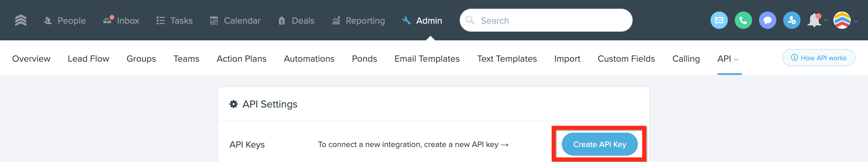868x162 pixels.
Task: Go to the Deals section
Action: coord(296,20)
